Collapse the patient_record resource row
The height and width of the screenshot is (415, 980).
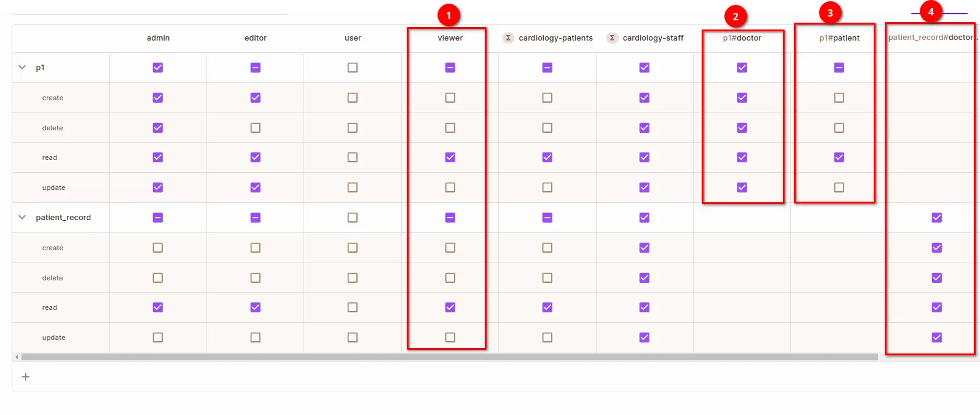pos(23,218)
